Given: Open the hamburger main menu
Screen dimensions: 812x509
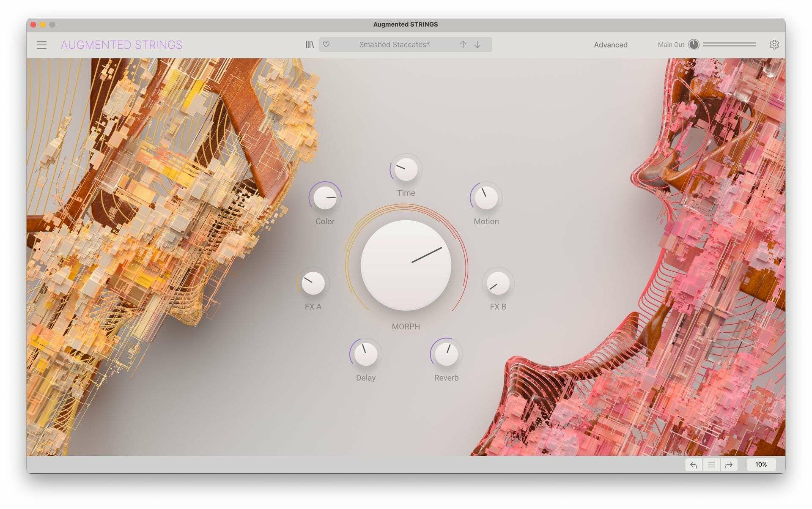Looking at the screenshot, I should [41, 45].
